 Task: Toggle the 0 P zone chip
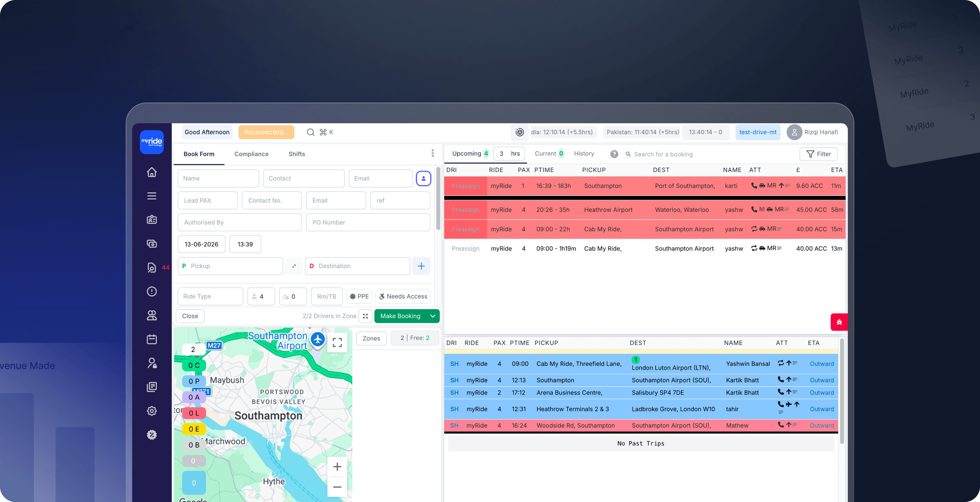tap(194, 381)
